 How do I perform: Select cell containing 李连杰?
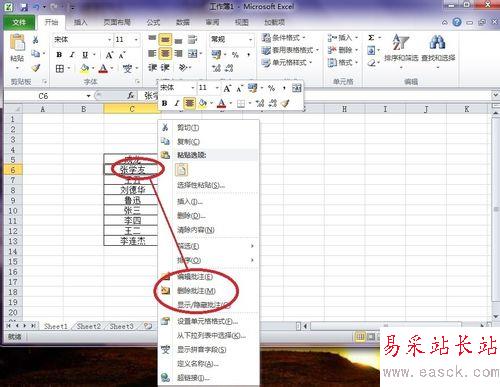click(x=132, y=241)
